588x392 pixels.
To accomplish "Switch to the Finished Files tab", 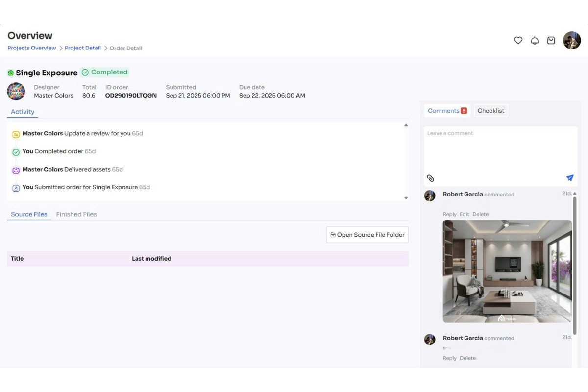I will click(76, 214).
